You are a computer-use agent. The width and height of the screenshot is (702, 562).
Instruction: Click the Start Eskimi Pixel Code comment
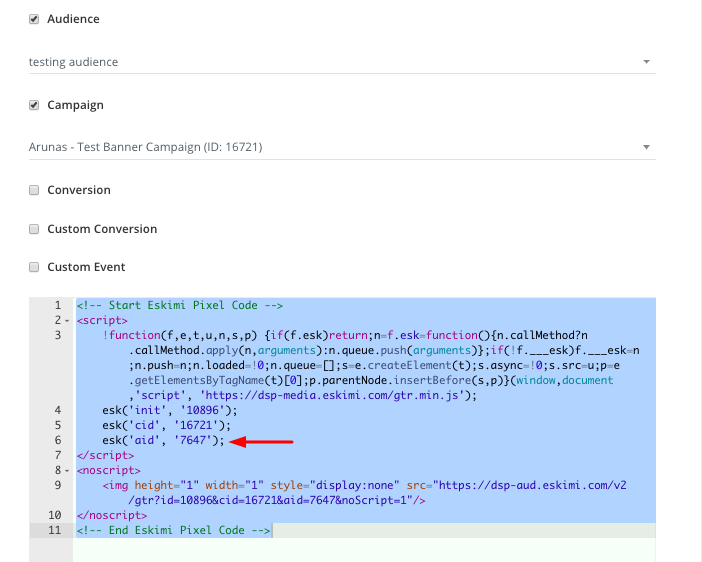(x=180, y=305)
